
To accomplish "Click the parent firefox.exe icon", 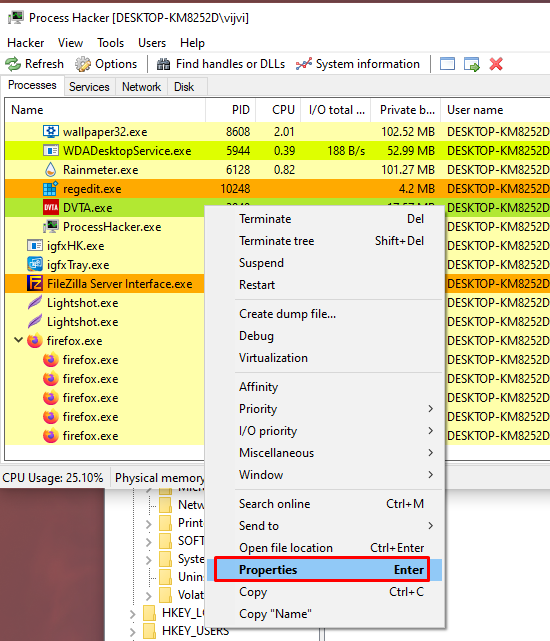I will point(35,340).
